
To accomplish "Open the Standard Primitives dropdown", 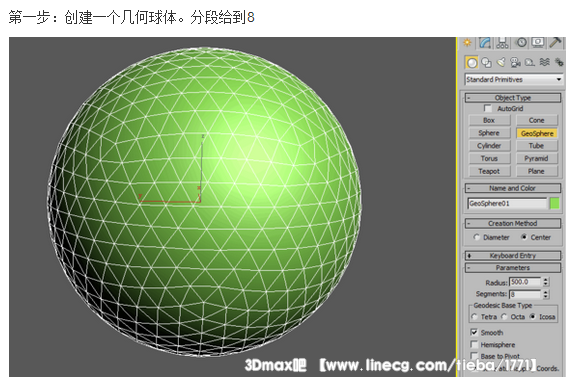I will [x=513, y=79].
